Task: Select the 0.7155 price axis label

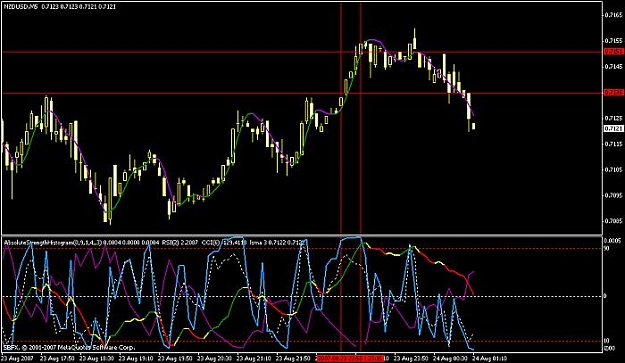Action: pyautogui.click(x=613, y=41)
